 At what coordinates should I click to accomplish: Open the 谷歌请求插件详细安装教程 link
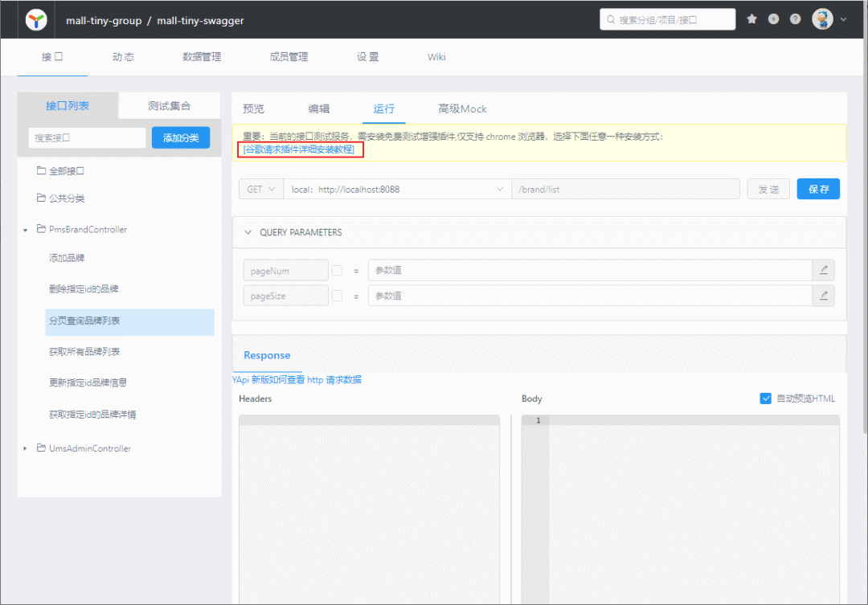click(x=299, y=149)
